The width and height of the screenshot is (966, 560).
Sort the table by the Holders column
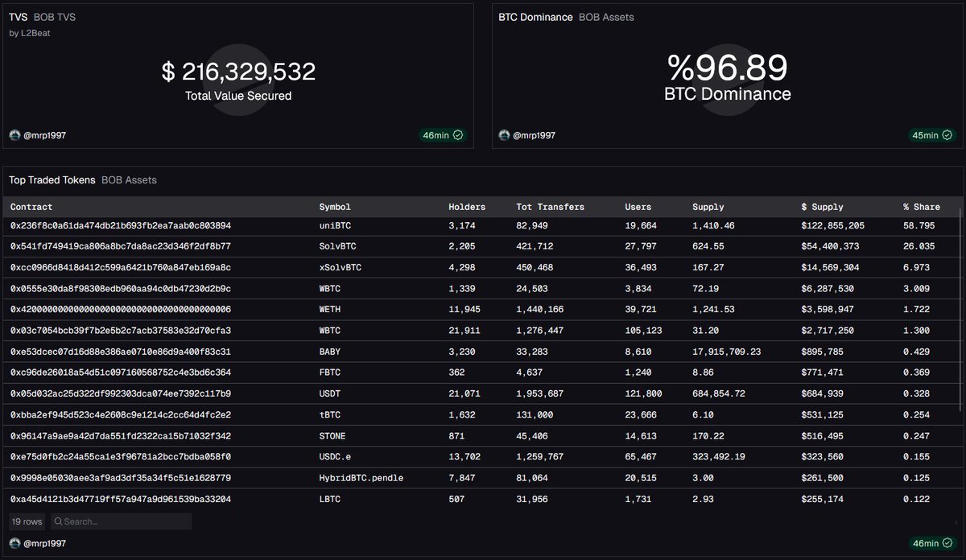[x=467, y=207]
